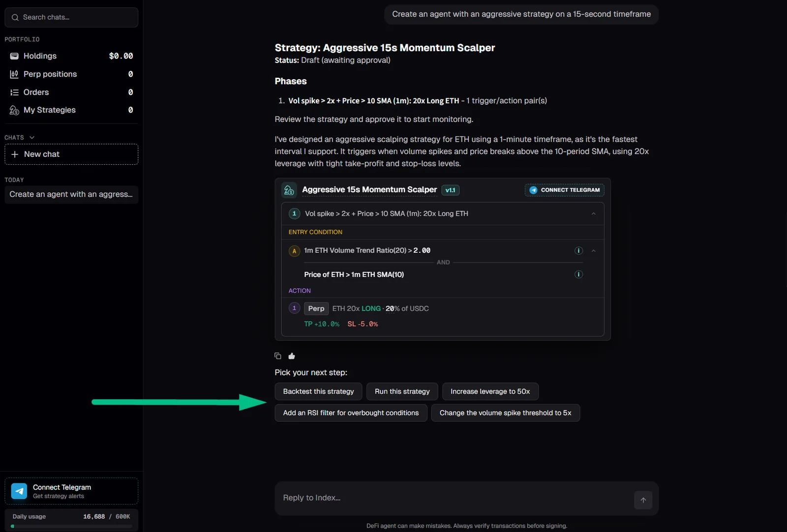Click the My Strategies icon
Screen dimensions: 787x532
(x=14, y=110)
